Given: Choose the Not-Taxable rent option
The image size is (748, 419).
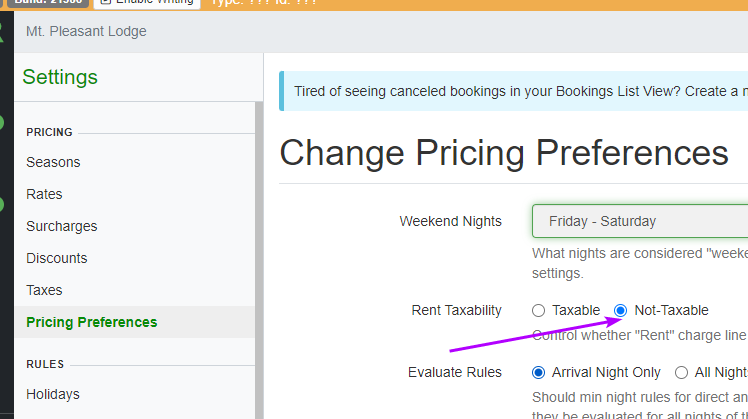Looking at the screenshot, I should pyautogui.click(x=620, y=310).
